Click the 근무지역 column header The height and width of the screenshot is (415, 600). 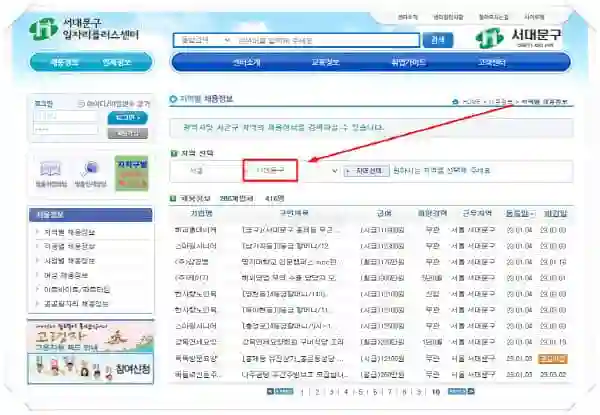click(x=477, y=213)
